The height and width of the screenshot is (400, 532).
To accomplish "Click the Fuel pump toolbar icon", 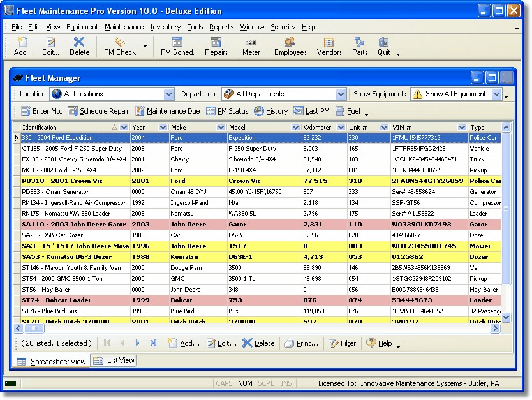I will click(x=340, y=111).
